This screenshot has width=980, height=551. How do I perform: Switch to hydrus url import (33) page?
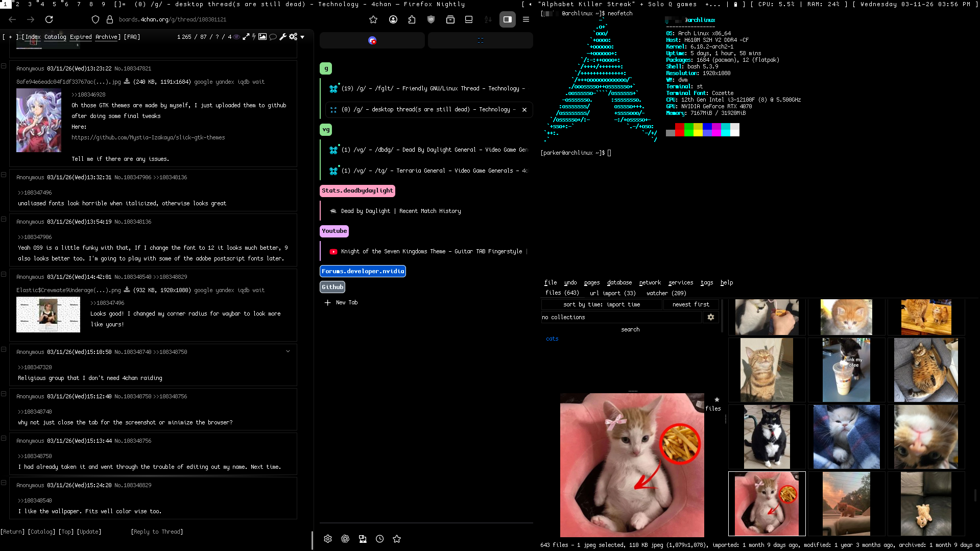coord(613,293)
